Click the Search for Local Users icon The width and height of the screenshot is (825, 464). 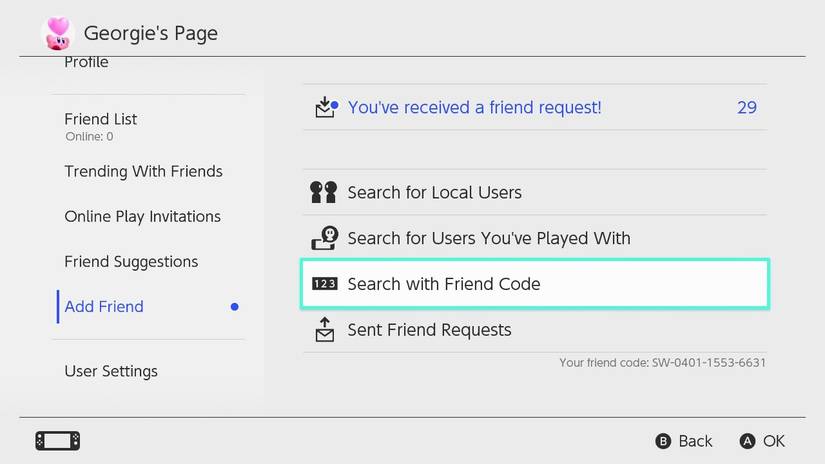coord(324,192)
